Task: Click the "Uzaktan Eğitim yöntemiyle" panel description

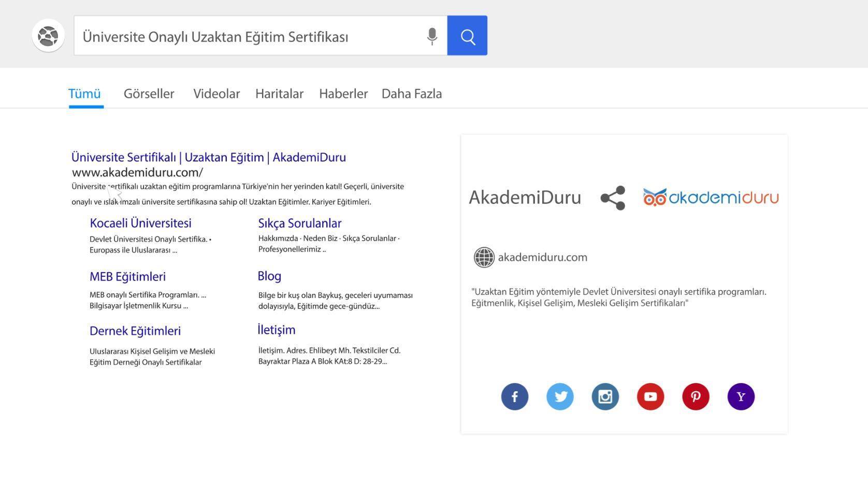Action: (x=619, y=298)
